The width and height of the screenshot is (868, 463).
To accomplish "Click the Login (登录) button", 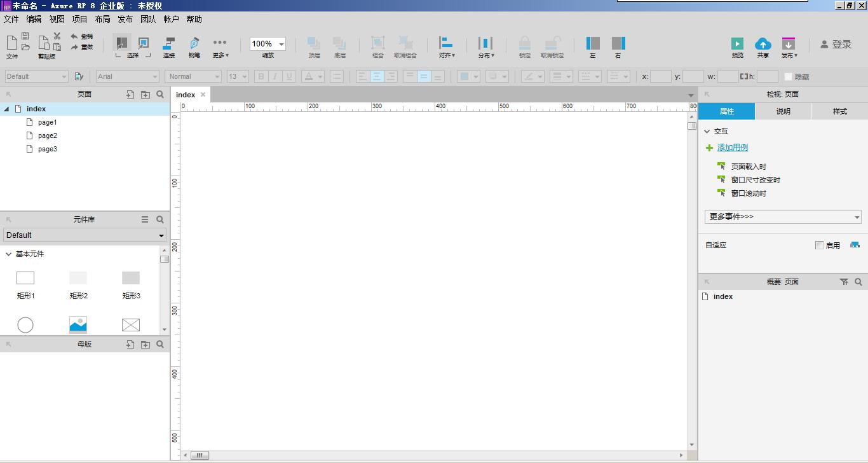I will coord(836,44).
